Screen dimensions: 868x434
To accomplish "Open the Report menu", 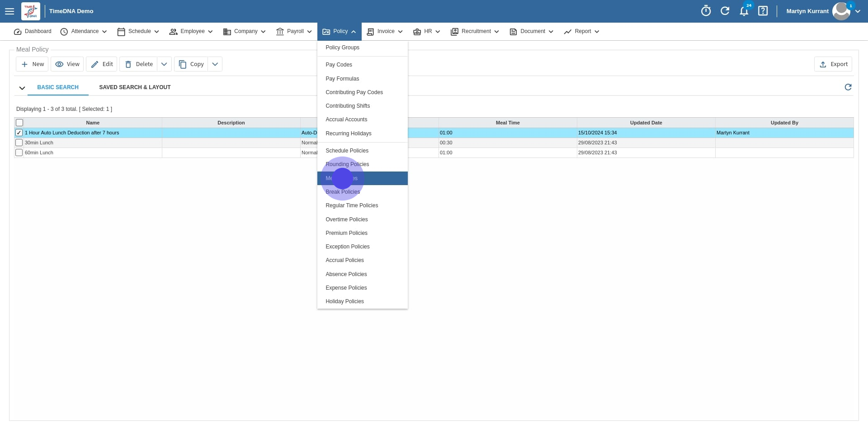I will (582, 31).
